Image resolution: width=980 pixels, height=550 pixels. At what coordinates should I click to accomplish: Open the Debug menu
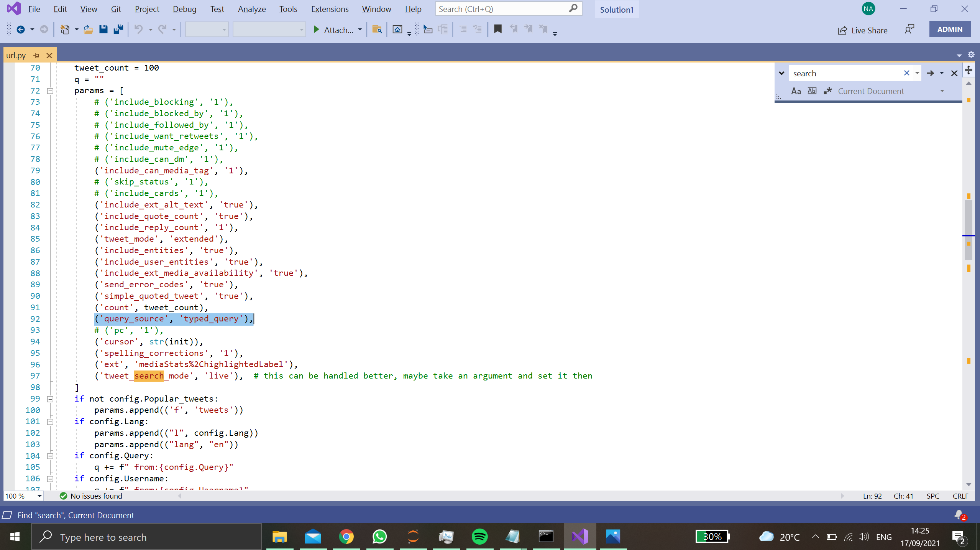click(x=184, y=9)
